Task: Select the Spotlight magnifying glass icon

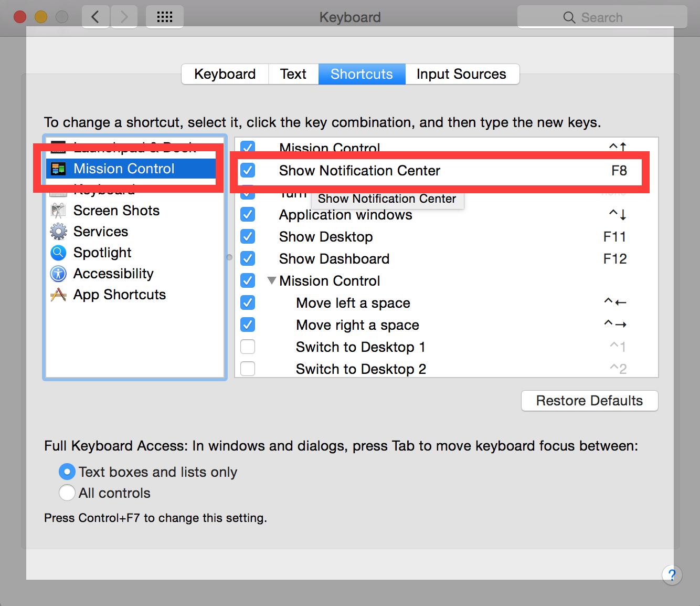Action: point(58,252)
